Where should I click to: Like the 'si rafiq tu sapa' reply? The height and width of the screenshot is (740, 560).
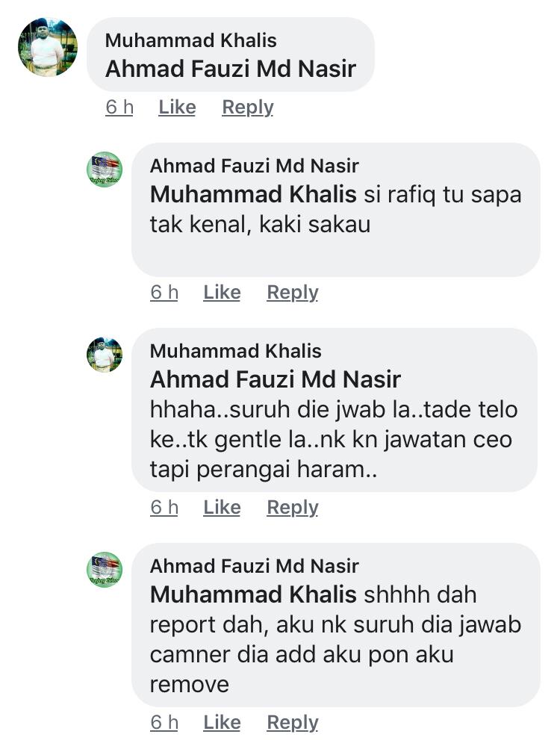222,293
